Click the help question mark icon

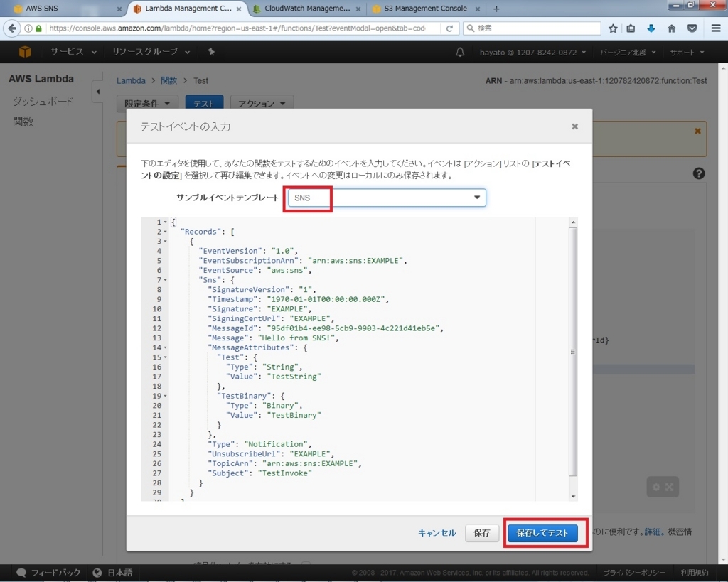pos(699,173)
